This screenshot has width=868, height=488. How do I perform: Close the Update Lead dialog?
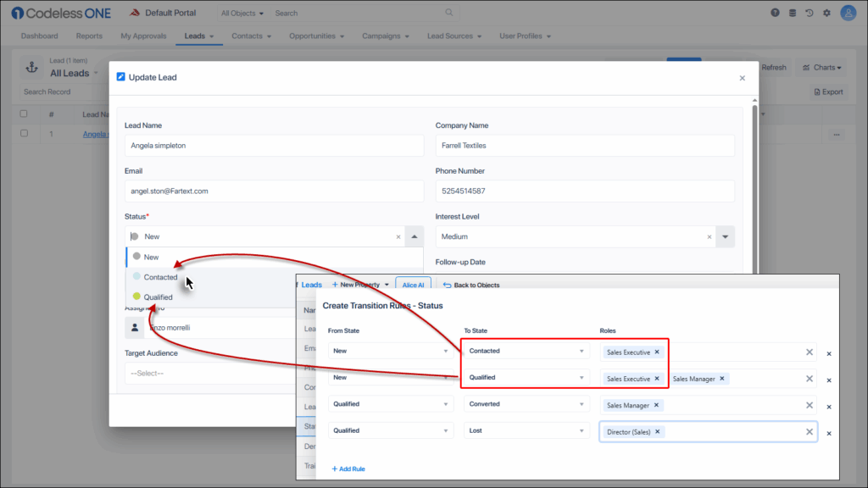click(743, 78)
